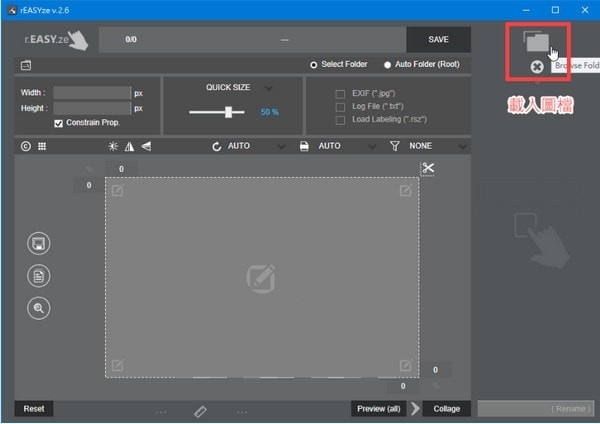The image size is (600, 424).
Task: Click the round magnifier zoom icon
Action: (x=39, y=308)
